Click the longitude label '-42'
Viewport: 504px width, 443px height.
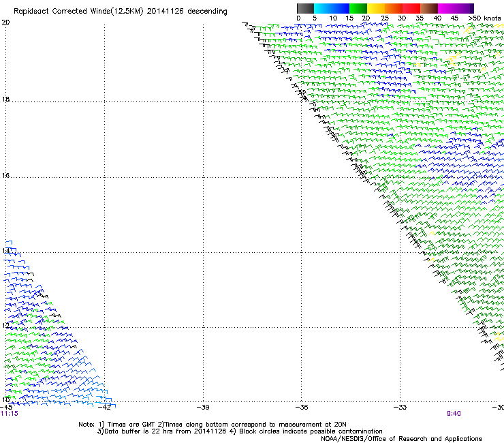tap(104, 407)
